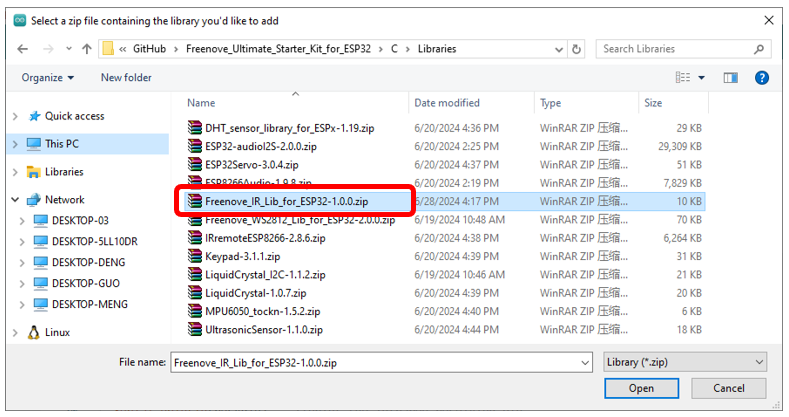
Task: Toggle the preview pane icon
Action: pos(731,77)
